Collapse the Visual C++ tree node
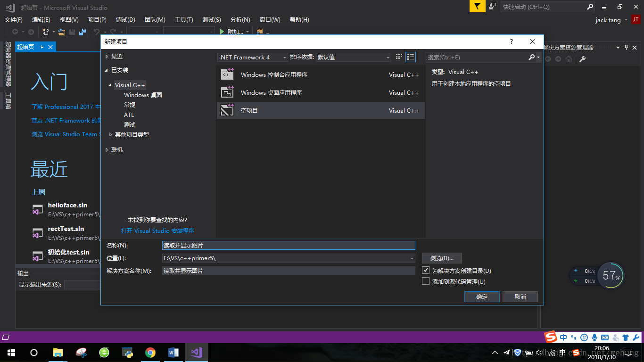The height and width of the screenshot is (362, 644). pyautogui.click(x=110, y=85)
